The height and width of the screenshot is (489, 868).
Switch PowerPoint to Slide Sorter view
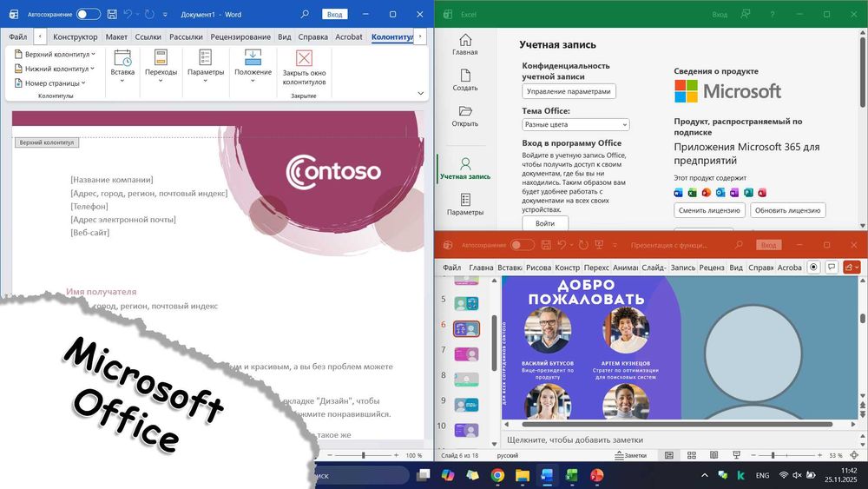pos(692,455)
